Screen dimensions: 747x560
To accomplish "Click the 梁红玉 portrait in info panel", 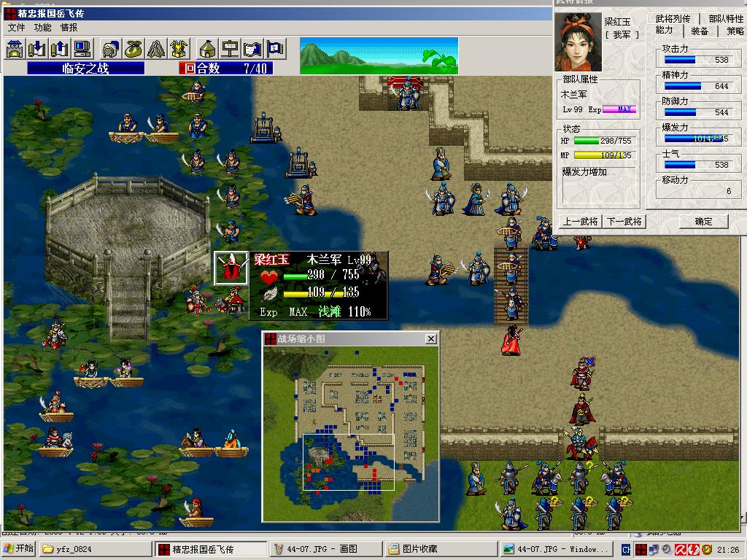I will coord(578,42).
